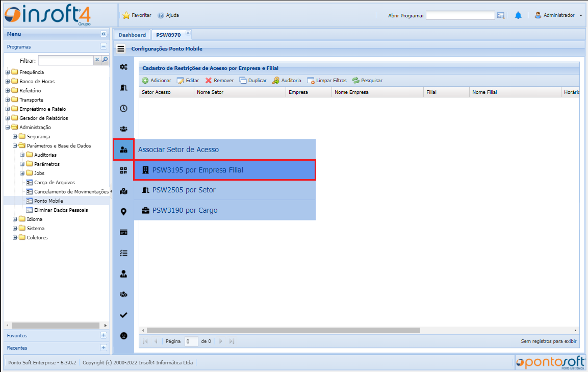Click the QR code icon in sidebar
This screenshot has width=588, height=372.
pyautogui.click(x=123, y=170)
